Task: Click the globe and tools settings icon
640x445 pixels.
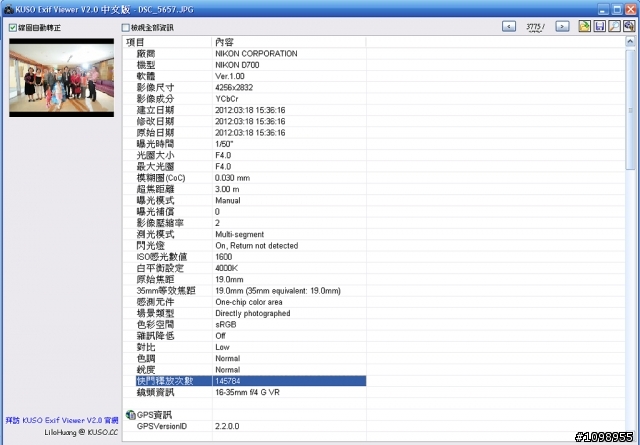Action: coord(629,27)
